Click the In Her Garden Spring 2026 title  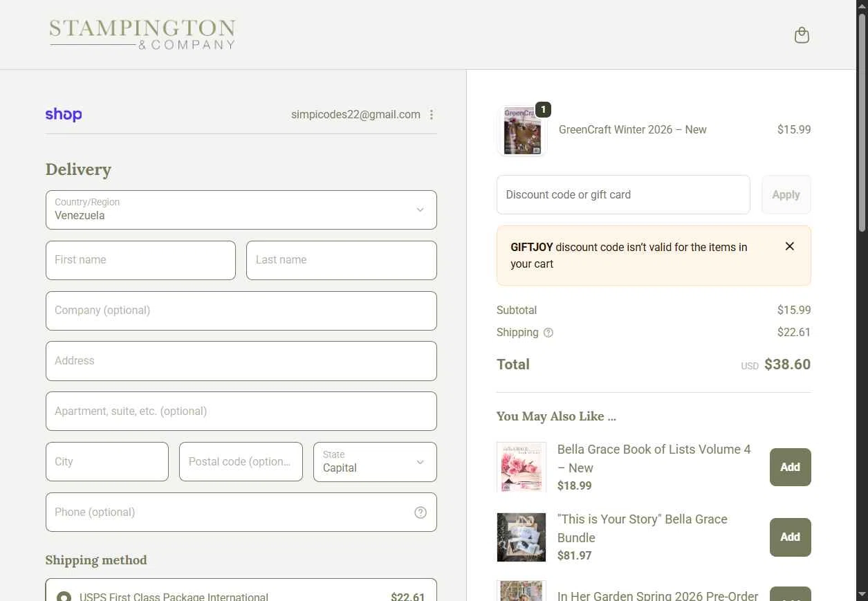point(658,595)
